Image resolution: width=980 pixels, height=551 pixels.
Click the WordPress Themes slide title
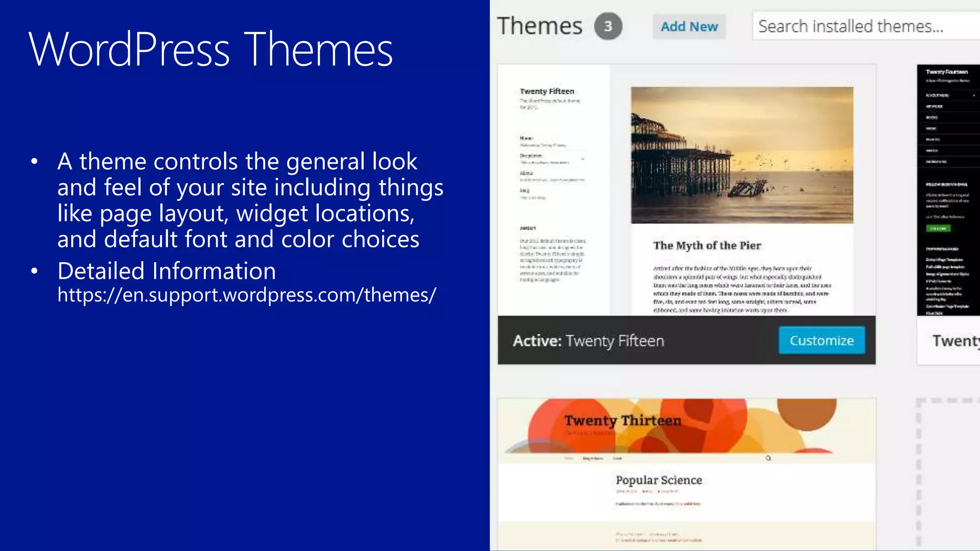click(x=211, y=49)
